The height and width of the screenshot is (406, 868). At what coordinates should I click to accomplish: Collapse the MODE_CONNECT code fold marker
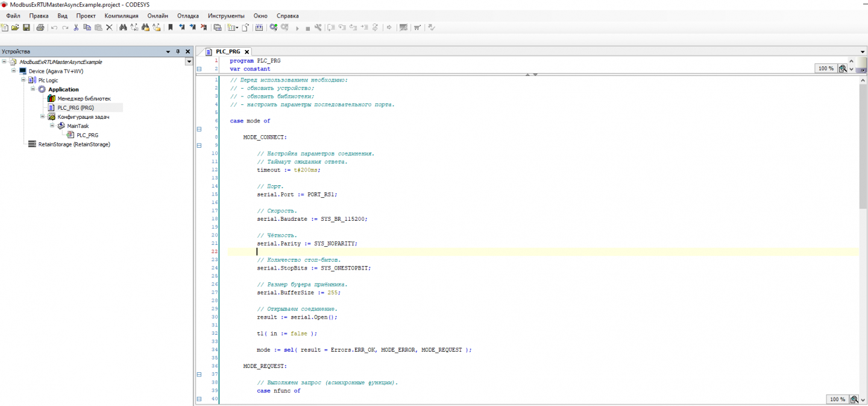click(x=199, y=145)
